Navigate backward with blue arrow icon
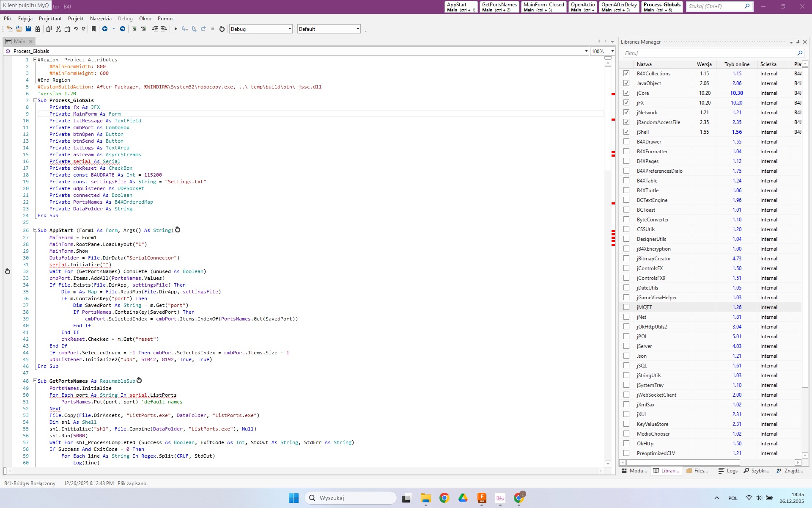812x508 pixels. click(105, 29)
